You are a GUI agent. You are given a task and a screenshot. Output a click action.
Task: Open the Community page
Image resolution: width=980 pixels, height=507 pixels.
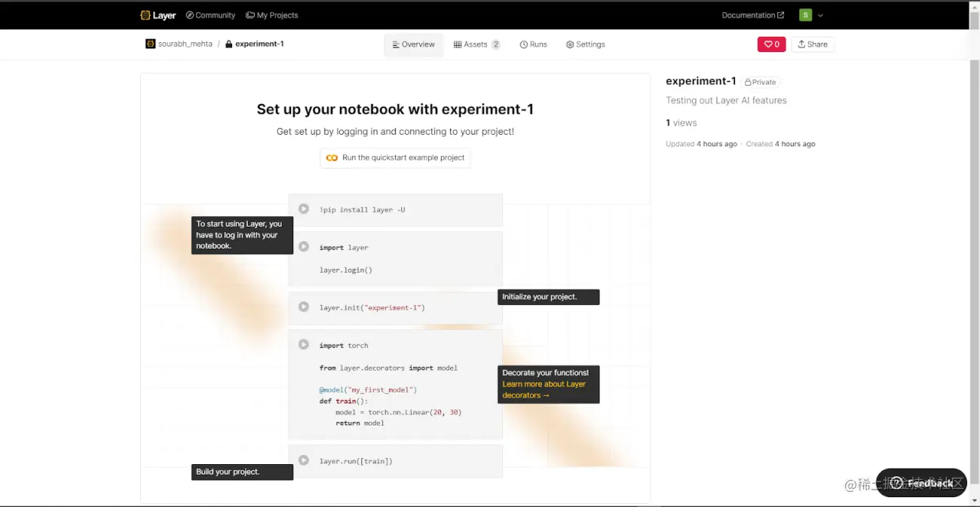click(x=210, y=15)
